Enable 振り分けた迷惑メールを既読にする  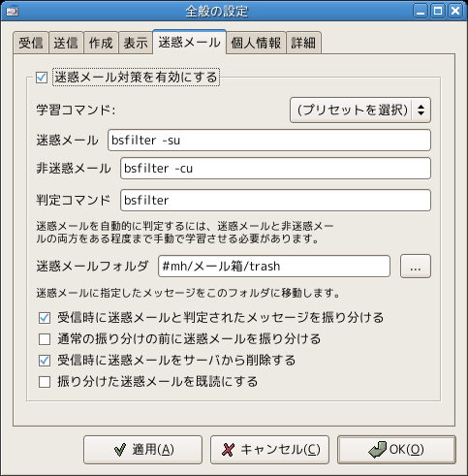point(45,382)
